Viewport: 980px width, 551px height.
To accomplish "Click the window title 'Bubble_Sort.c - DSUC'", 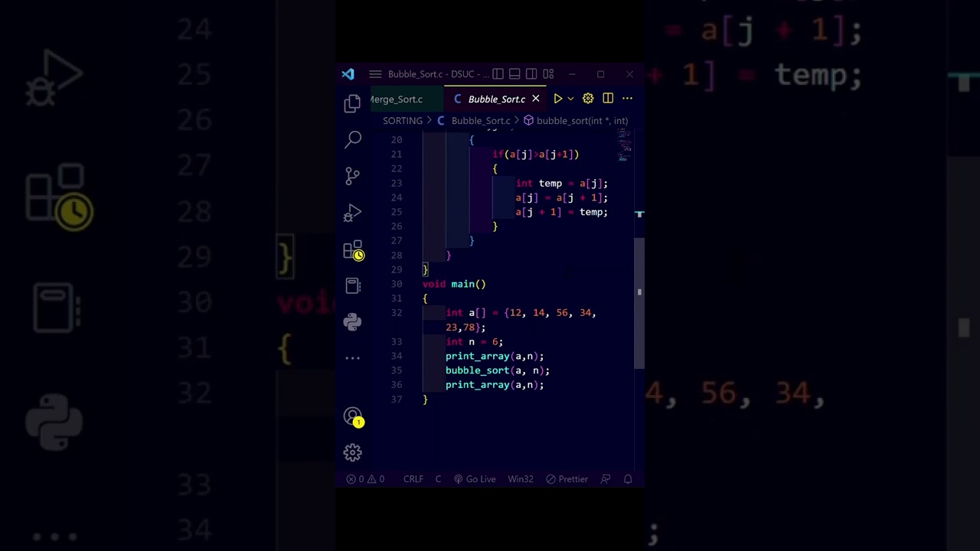I will click(x=438, y=74).
